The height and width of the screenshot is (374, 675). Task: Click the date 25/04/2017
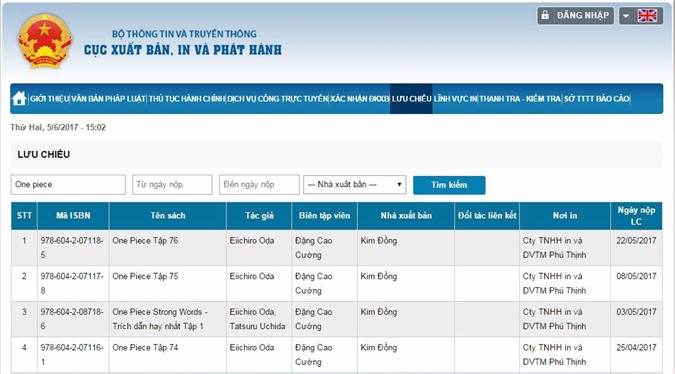636,348
